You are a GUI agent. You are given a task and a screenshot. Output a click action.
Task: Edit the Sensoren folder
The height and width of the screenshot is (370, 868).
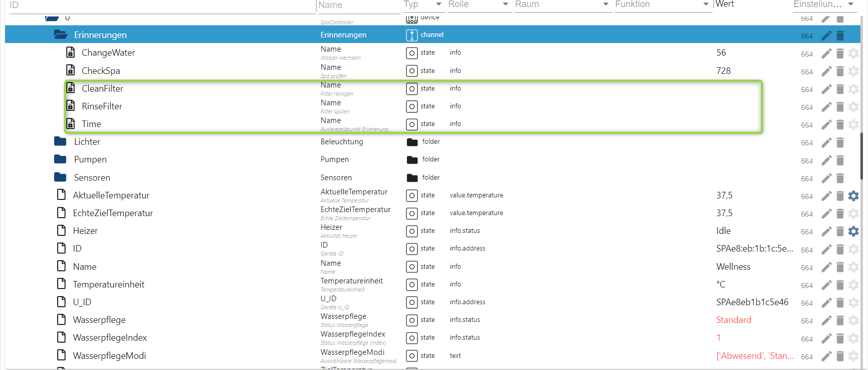[826, 178]
